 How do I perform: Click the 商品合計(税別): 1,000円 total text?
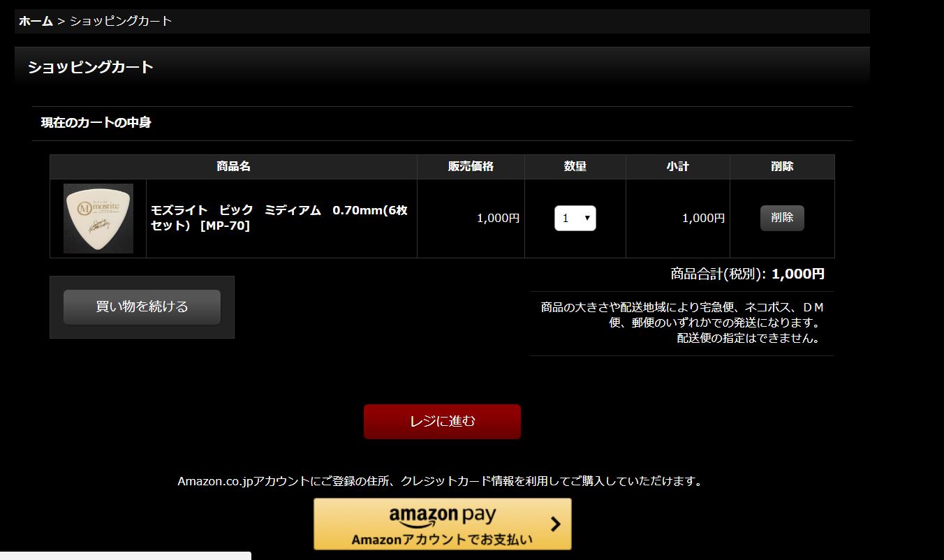(x=747, y=274)
